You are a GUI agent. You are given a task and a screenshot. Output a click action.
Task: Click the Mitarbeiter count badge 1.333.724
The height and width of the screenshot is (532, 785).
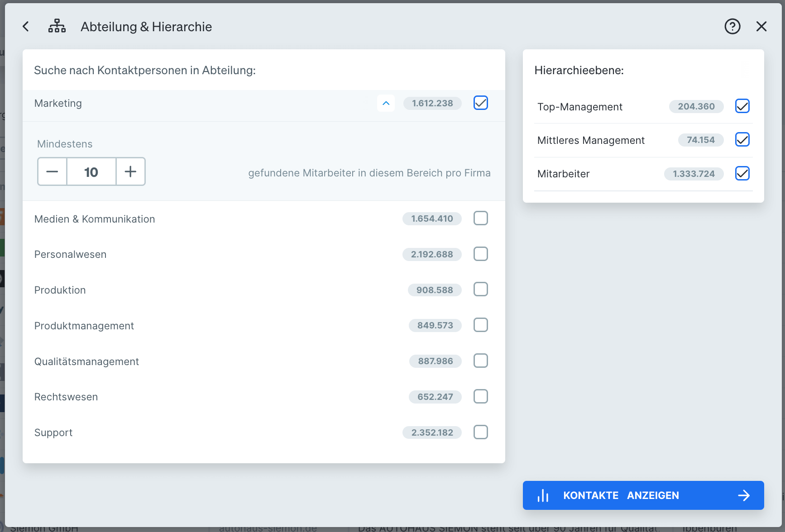[694, 174]
